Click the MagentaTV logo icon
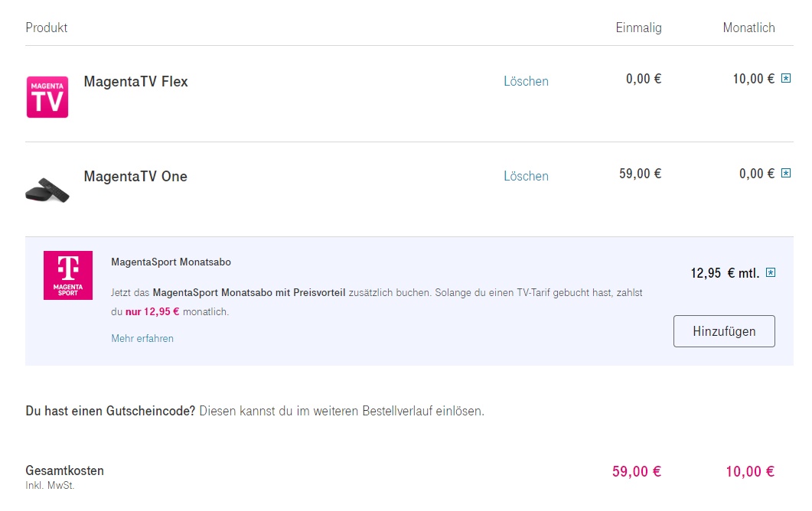Image resolution: width=812 pixels, height=511 pixels. 47,96
